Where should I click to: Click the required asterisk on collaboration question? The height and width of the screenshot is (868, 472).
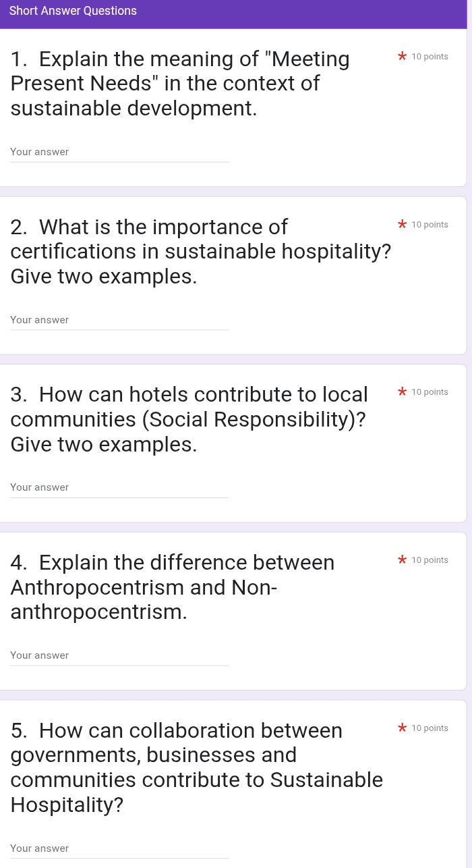coord(402,728)
